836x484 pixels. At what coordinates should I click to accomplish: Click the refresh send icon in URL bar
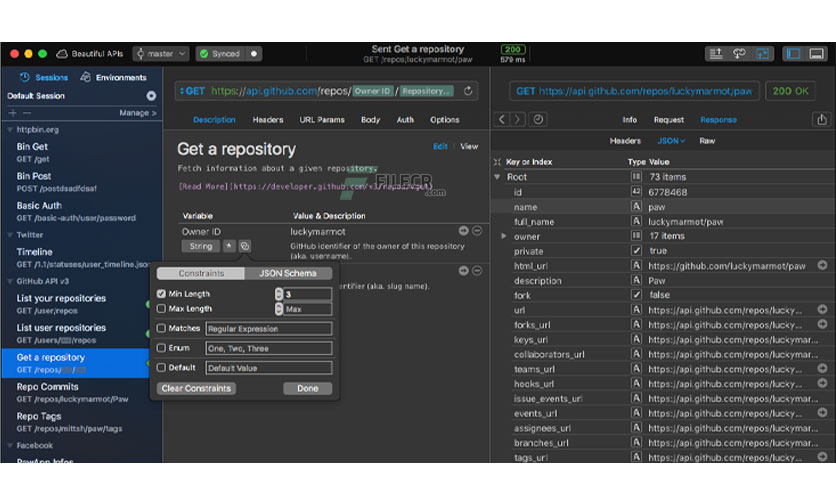point(468,91)
